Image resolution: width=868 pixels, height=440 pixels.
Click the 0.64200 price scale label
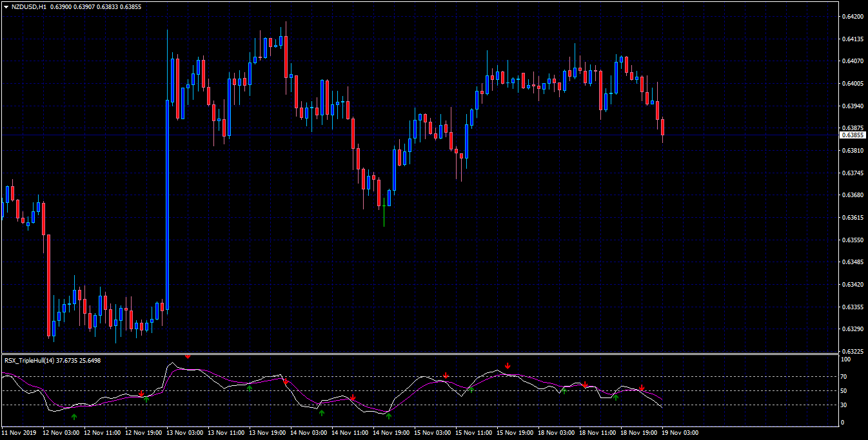pyautogui.click(x=853, y=16)
